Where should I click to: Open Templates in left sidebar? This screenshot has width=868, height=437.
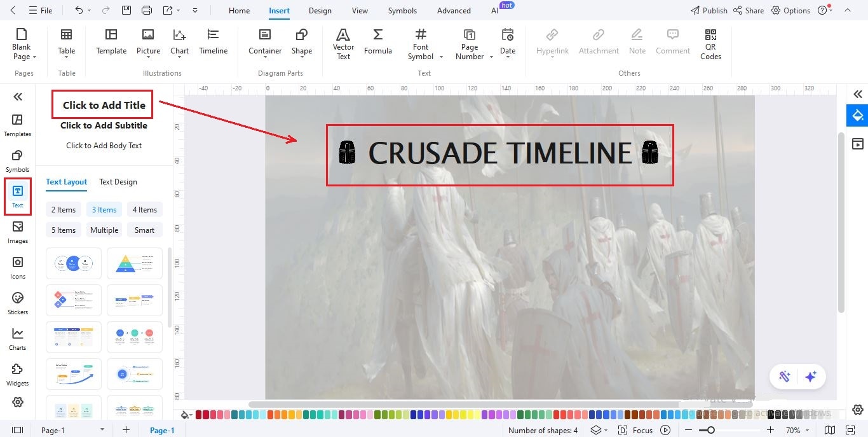pos(17,125)
